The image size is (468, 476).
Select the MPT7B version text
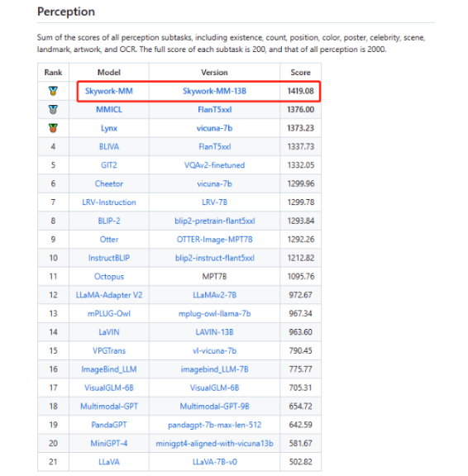(214, 276)
